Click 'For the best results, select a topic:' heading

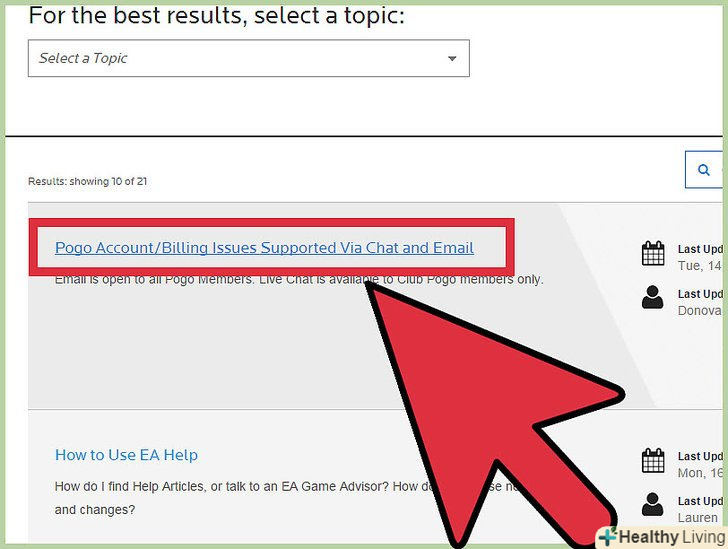click(x=217, y=16)
